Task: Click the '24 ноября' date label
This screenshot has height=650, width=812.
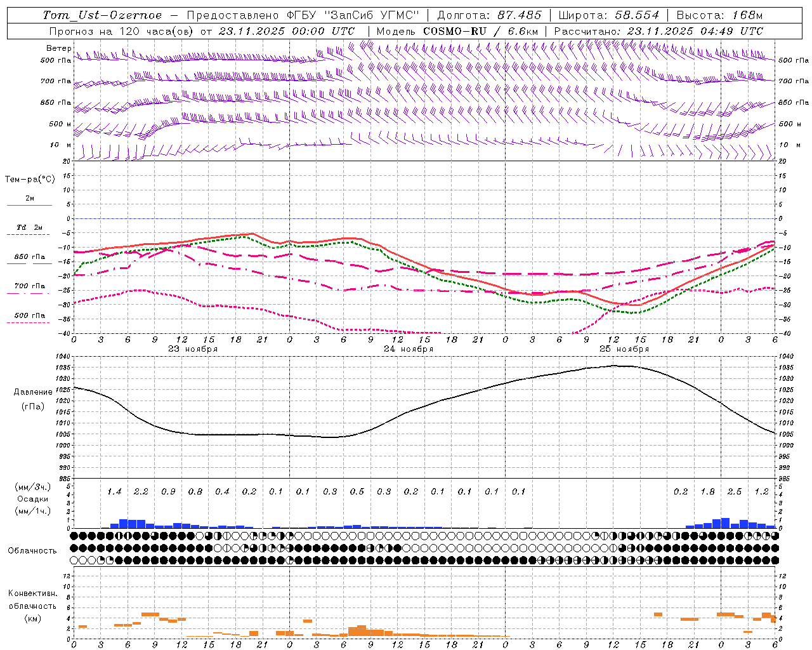Action: click(409, 349)
